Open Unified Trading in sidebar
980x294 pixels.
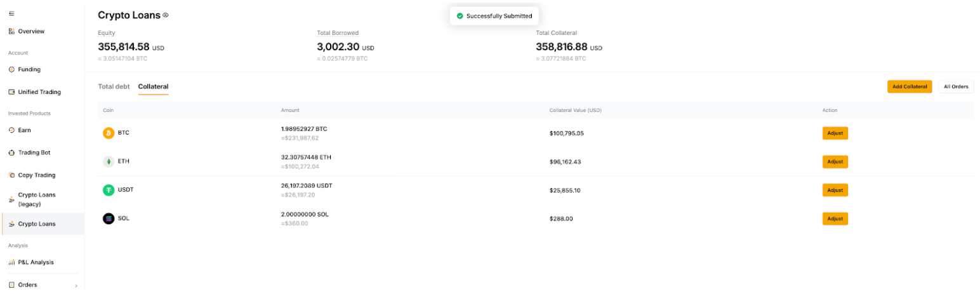tap(39, 92)
